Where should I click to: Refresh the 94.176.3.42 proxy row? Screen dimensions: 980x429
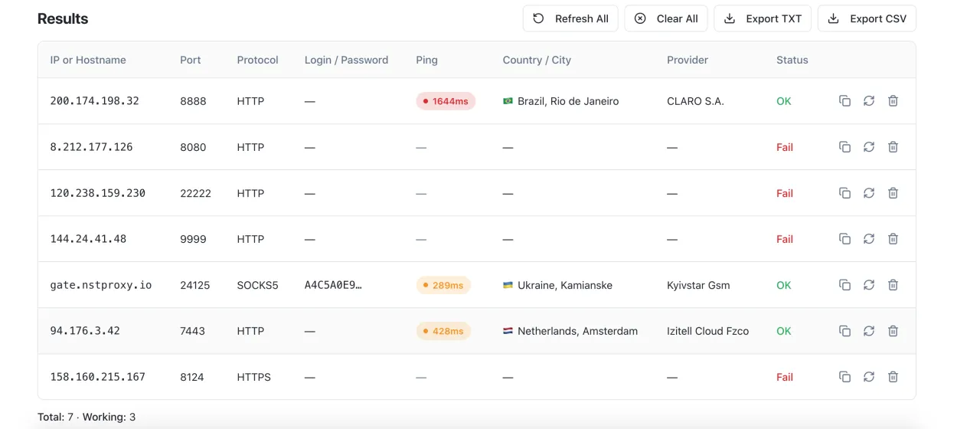click(x=869, y=331)
